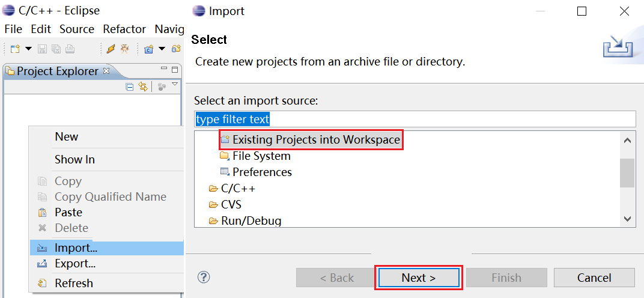Open the New wizard dropdown arrow
This screenshot has height=298, width=644.
tap(28, 49)
